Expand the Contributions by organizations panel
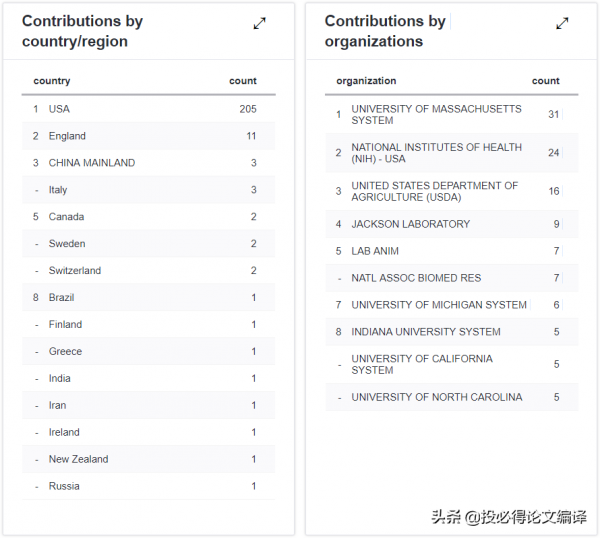This screenshot has height=538, width=600. point(562,24)
